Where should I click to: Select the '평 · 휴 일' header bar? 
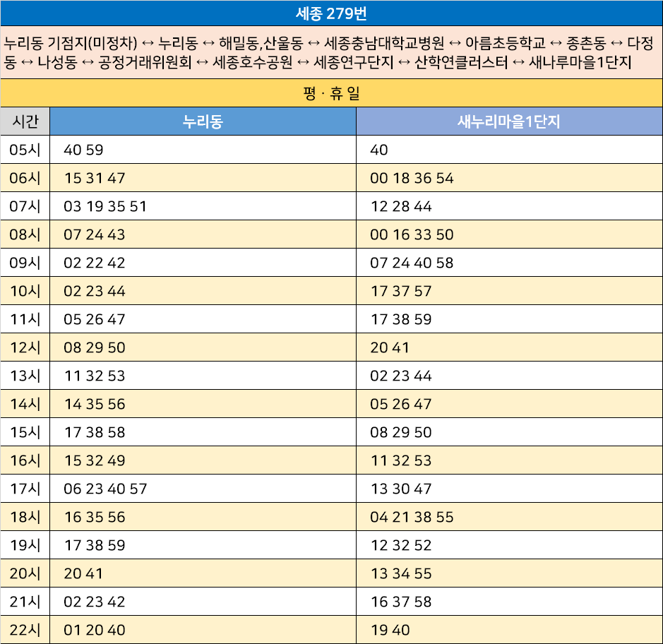332,93
